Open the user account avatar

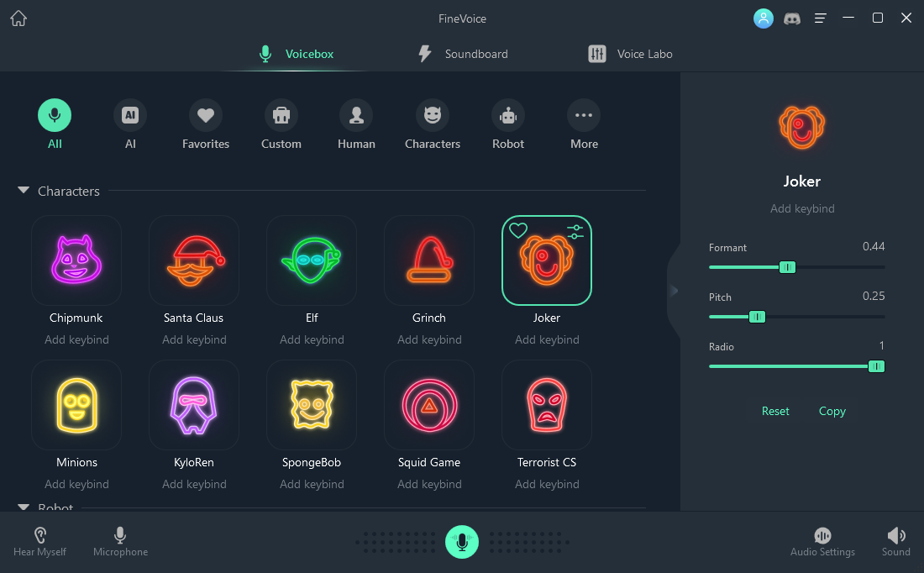pyautogui.click(x=763, y=18)
